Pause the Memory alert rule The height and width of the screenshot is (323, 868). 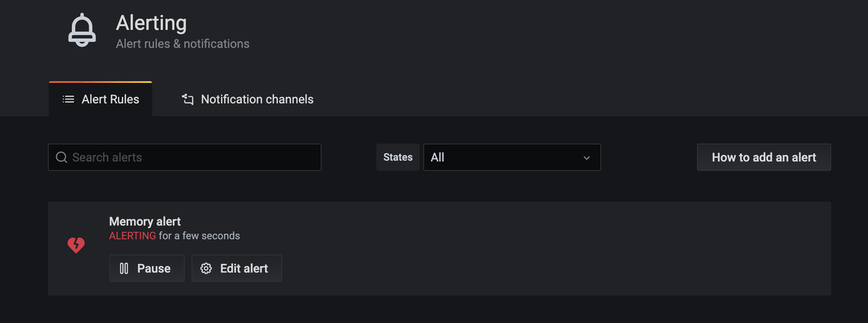146,269
